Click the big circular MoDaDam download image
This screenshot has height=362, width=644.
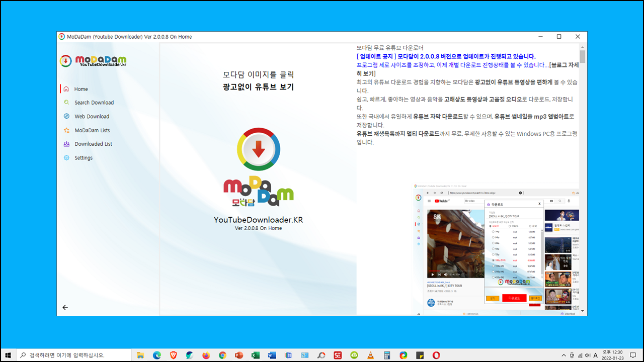pos(258,149)
